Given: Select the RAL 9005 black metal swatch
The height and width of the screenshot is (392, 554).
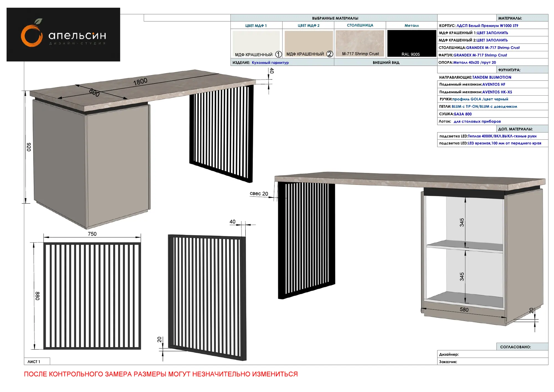Looking at the screenshot, I should pos(412,43).
